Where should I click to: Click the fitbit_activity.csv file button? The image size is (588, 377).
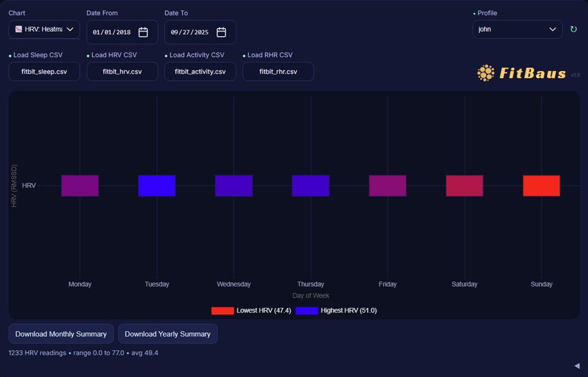[x=200, y=72]
